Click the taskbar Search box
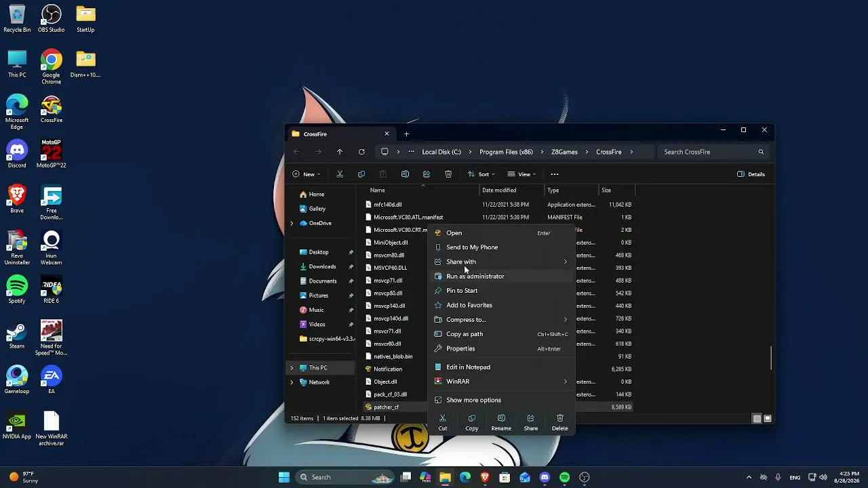 (x=344, y=477)
